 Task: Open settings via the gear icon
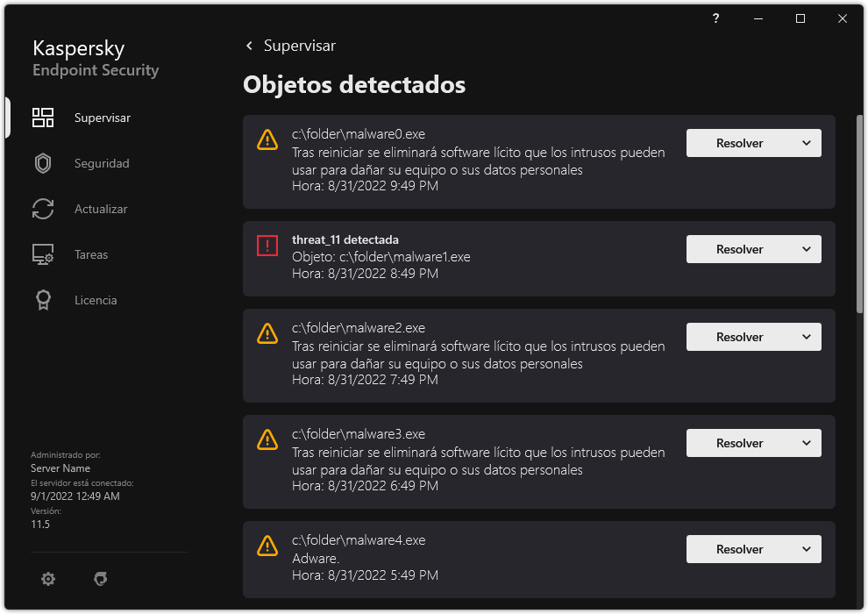tap(48, 579)
